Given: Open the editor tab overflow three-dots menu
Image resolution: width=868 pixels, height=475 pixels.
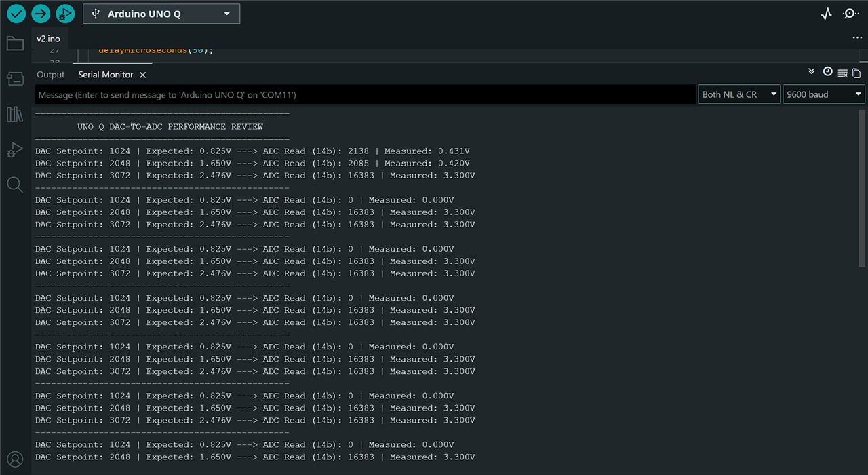Looking at the screenshot, I should pyautogui.click(x=856, y=38).
